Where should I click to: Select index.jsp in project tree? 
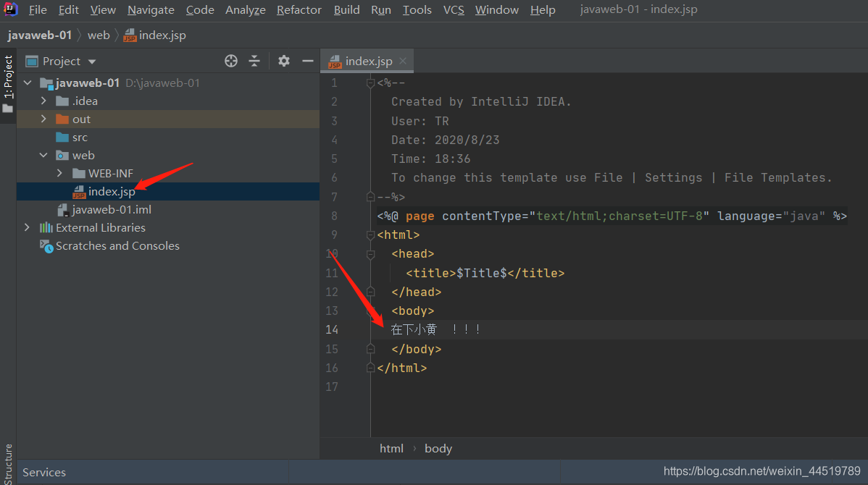tap(168, 191)
